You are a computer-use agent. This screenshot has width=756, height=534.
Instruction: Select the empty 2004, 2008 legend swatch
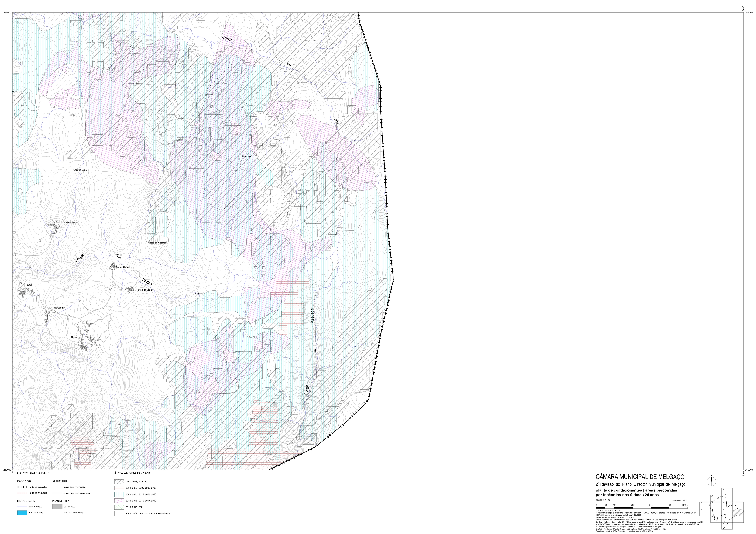pos(119,514)
